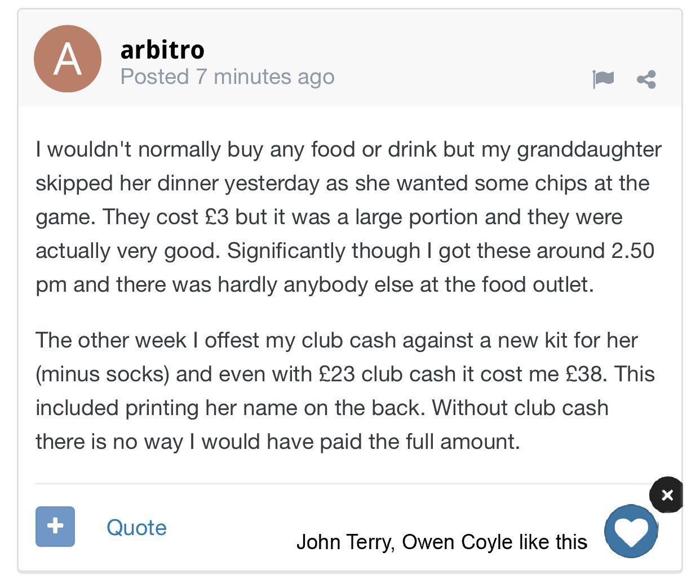Click the share icon in post header
Screen dimensions: 700x588
click(646, 79)
